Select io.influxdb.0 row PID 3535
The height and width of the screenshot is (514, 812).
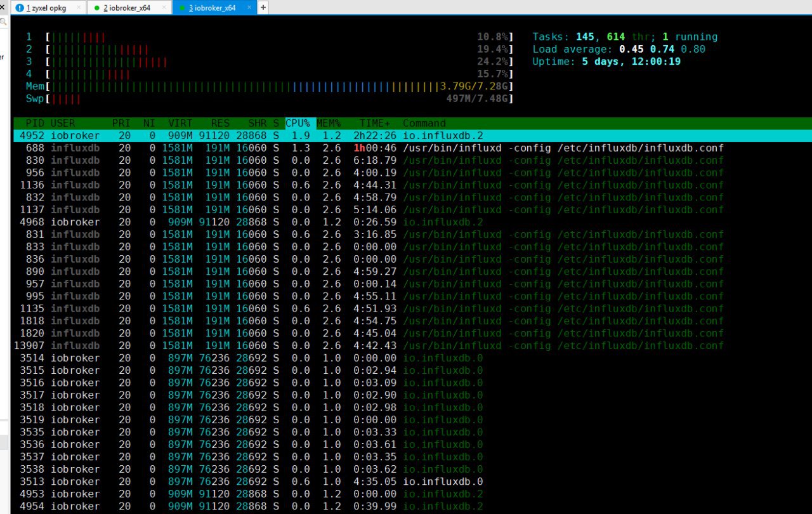(x=412, y=432)
